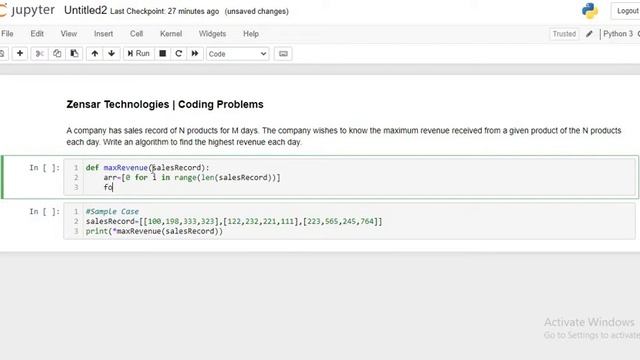The image size is (640, 360).
Task: Open the Widgets menu
Action: tap(212, 34)
